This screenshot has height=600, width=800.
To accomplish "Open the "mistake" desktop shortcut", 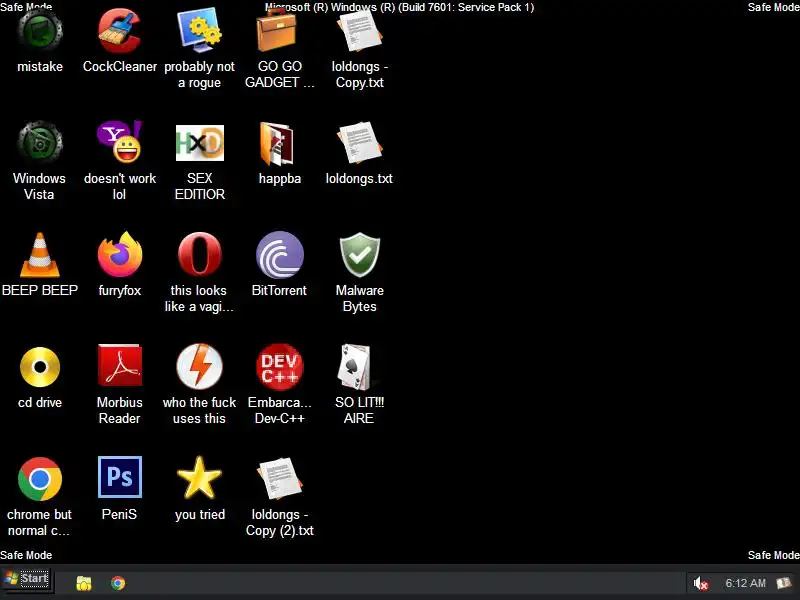I will point(40,32).
